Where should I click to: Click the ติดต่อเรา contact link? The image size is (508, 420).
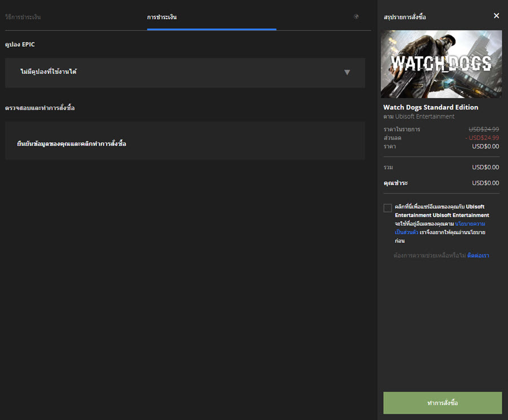[x=478, y=255]
